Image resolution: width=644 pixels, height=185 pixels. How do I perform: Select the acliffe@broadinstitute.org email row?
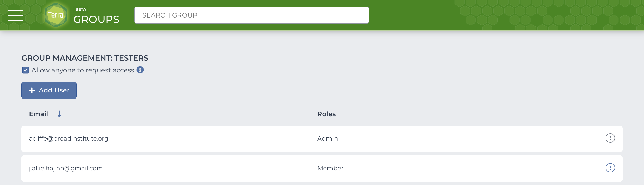coord(322,139)
